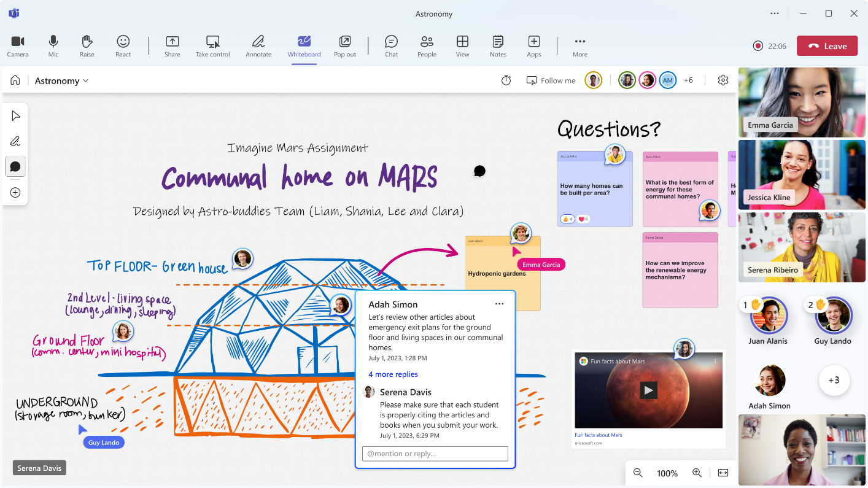
Task: Raise your hand
Action: 87,45
